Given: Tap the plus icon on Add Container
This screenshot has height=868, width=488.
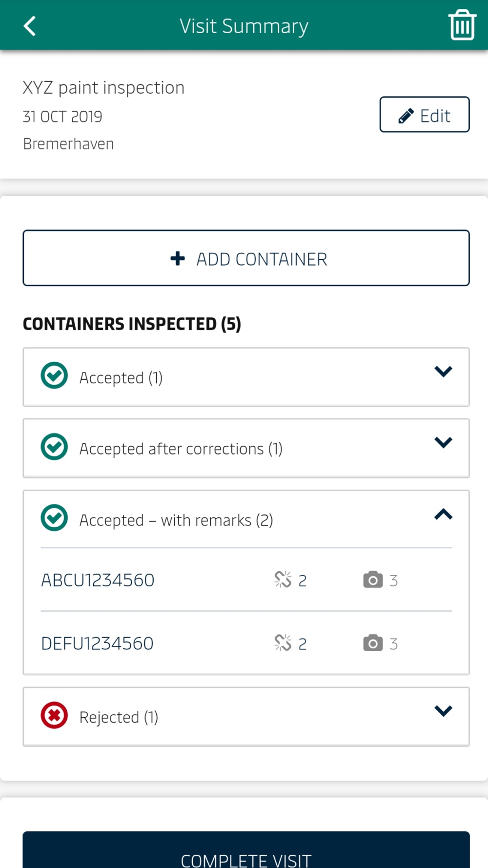Looking at the screenshot, I should point(178,258).
